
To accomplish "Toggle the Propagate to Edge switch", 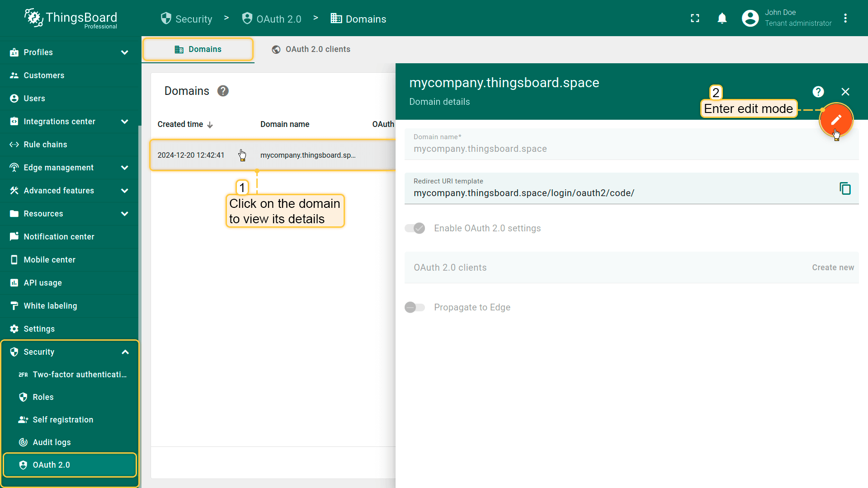I will tap(415, 307).
